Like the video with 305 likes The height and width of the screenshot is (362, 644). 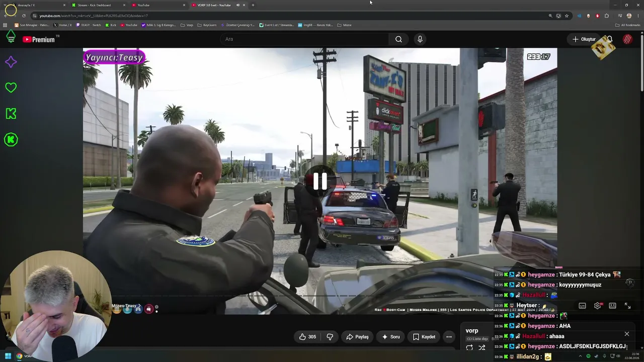pos(307,337)
